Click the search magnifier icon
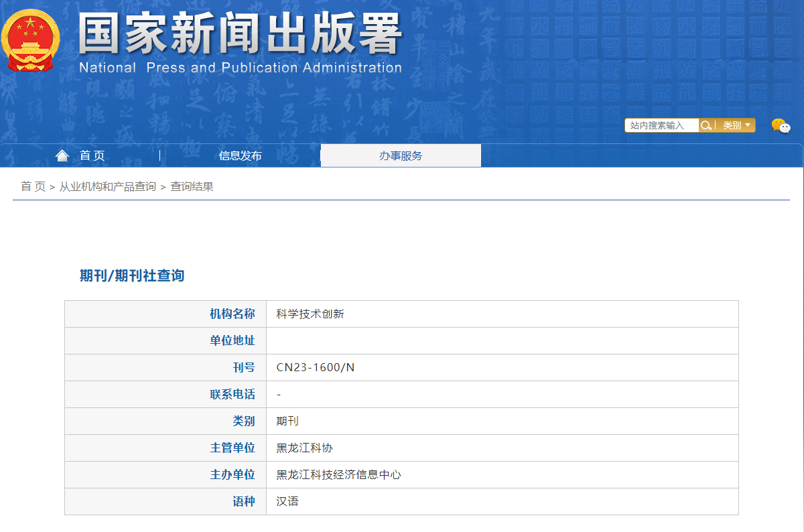 tap(706, 125)
